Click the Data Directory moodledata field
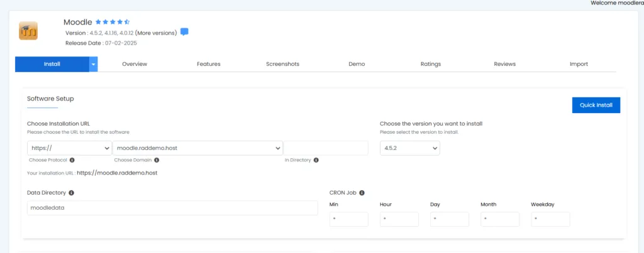Image resolution: width=644 pixels, height=253 pixels. click(x=172, y=208)
